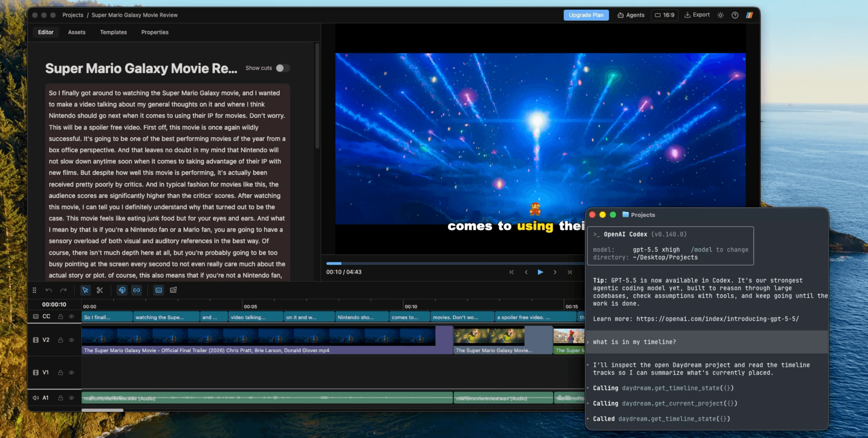Open the Templates tab
The height and width of the screenshot is (438, 868).
(x=113, y=32)
